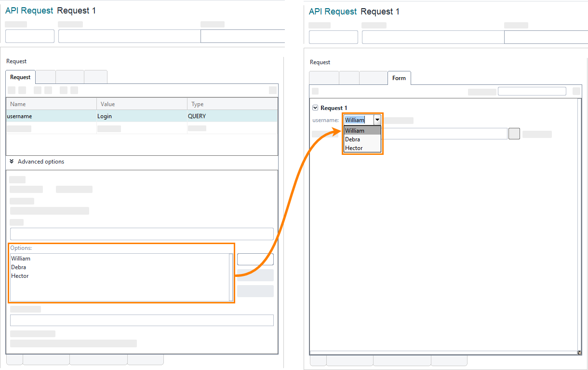Sort by the Name column header
The image size is (588, 370).
tap(18, 104)
